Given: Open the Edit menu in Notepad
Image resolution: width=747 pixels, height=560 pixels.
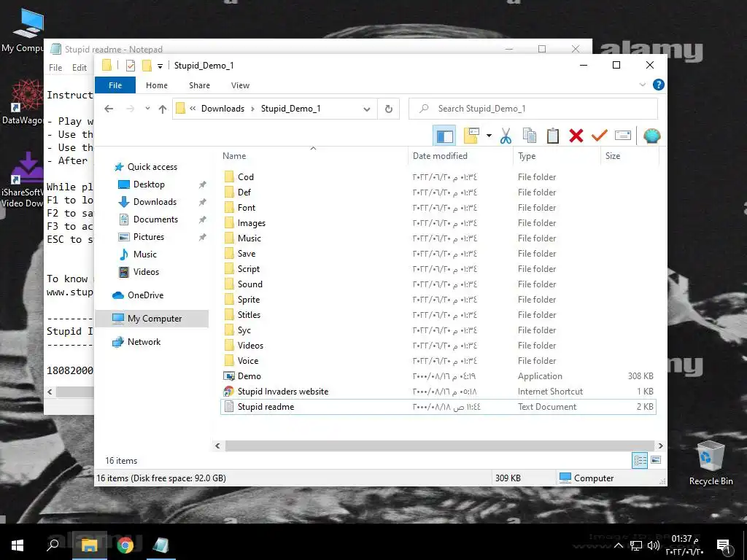Looking at the screenshot, I should click(x=79, y=68).
